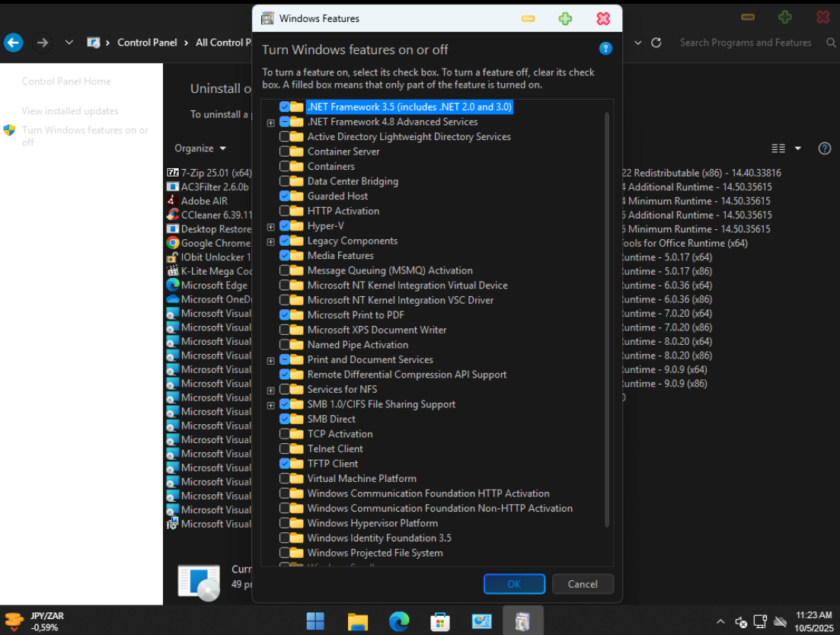Click the OK button
This screenshot has height=635, width=840.
click(514, 584)
